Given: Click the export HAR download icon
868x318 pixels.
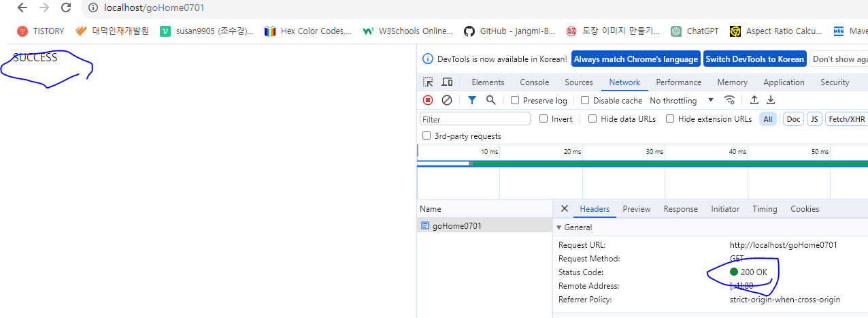Looking at the screenshot, I should point(771,100).
